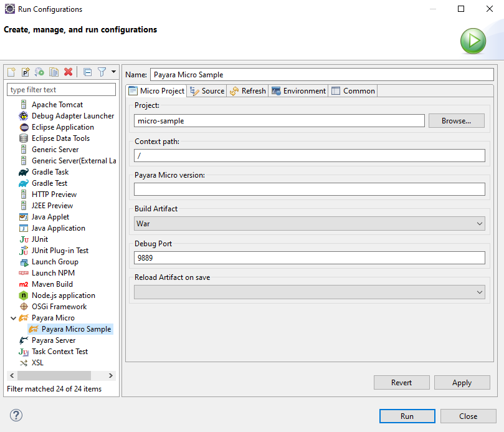Collapse all configuration tree categories
This screenshot has height=432, width=504.
(87, 72)
